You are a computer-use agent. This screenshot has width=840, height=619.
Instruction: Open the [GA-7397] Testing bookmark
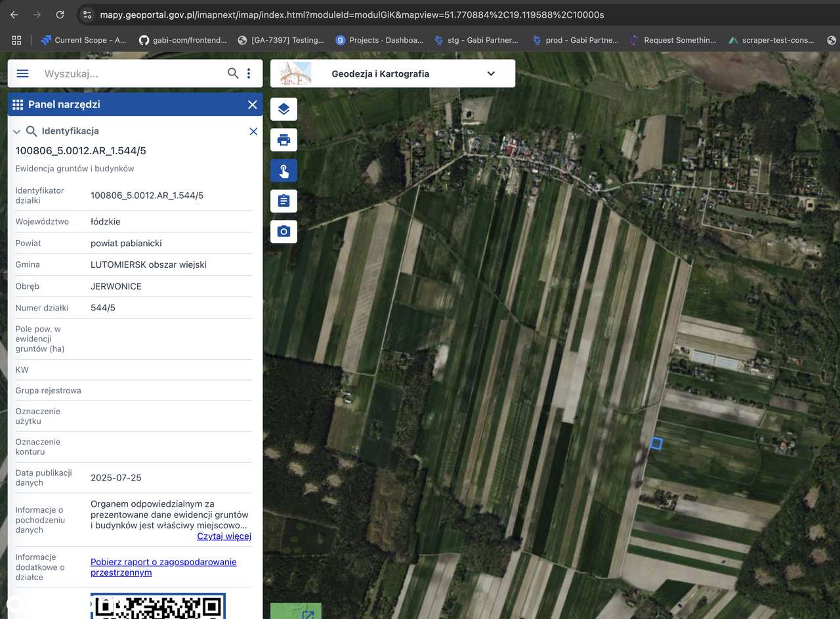pos(281,40)
